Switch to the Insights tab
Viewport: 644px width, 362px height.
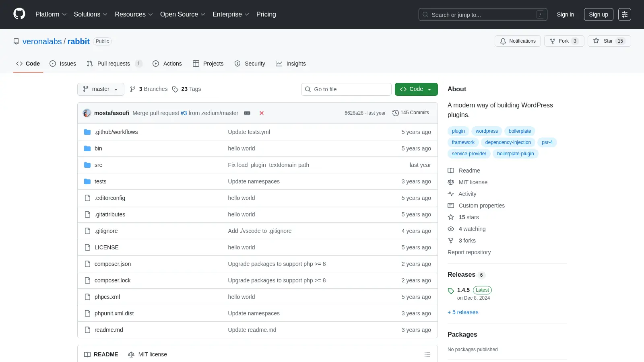coord(291,64)
